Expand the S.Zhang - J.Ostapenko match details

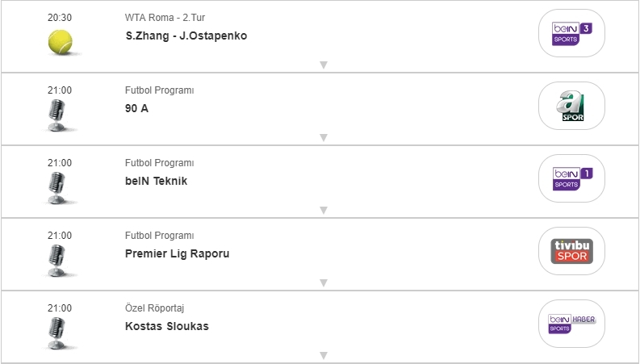(323, 65)
